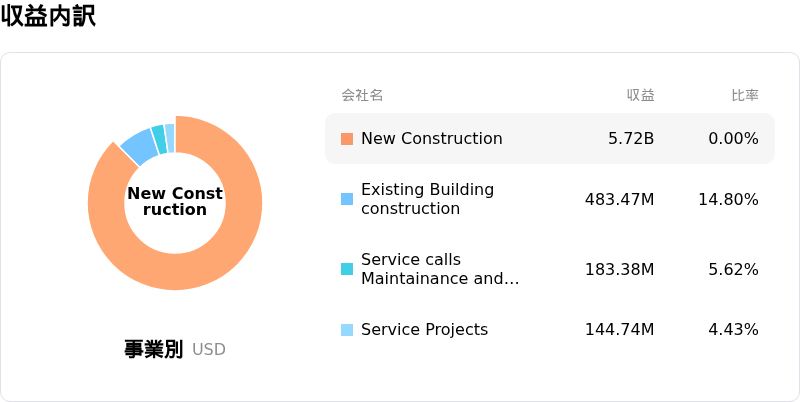Click the 14.80% ratio value

(729, 199)
